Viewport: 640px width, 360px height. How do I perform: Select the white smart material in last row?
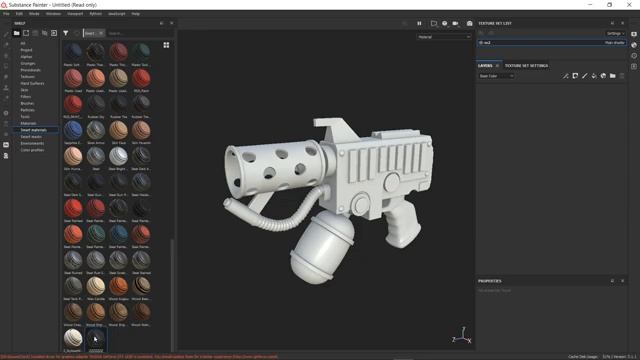[x=73, y=338]
